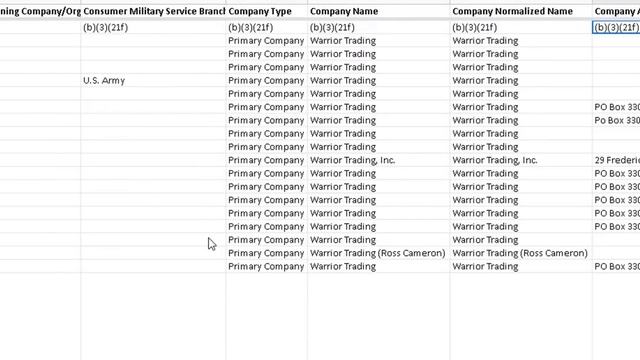This screenshot has height=360, width=640.
Task: Click Primary Company in the U.S. Army row
Action: (x=266, y=80)
